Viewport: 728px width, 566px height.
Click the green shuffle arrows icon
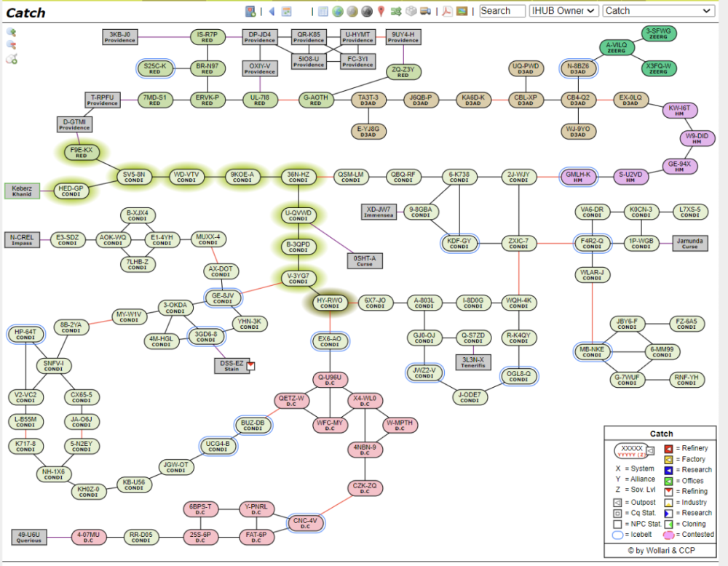pyautogui.click(x=396, y=11)
